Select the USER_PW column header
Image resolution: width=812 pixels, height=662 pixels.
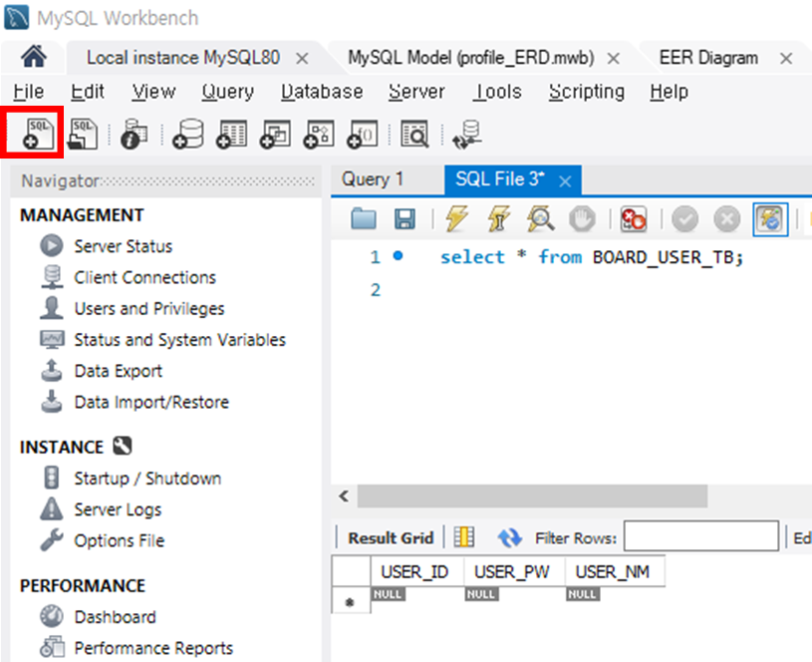tap(514, 572)
